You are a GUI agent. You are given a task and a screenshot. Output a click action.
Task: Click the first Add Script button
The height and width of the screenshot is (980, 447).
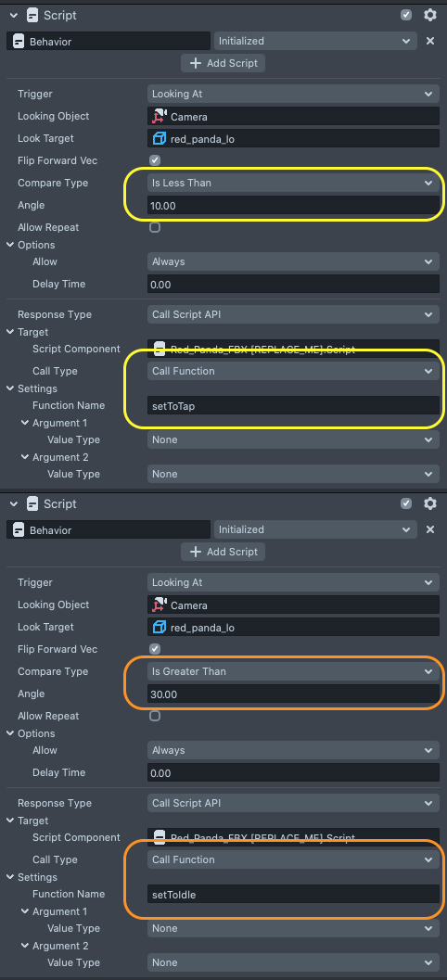pyautogui.click(x=223, y=63)
